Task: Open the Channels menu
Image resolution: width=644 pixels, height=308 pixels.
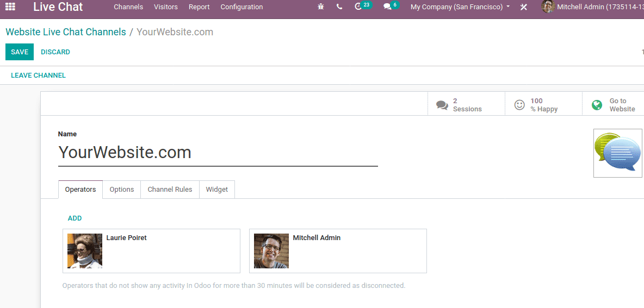Action: pos(128,7)
